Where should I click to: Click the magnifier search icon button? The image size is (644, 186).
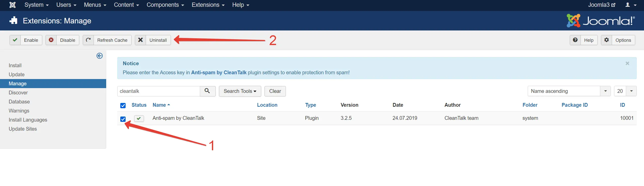click(208, 91)
